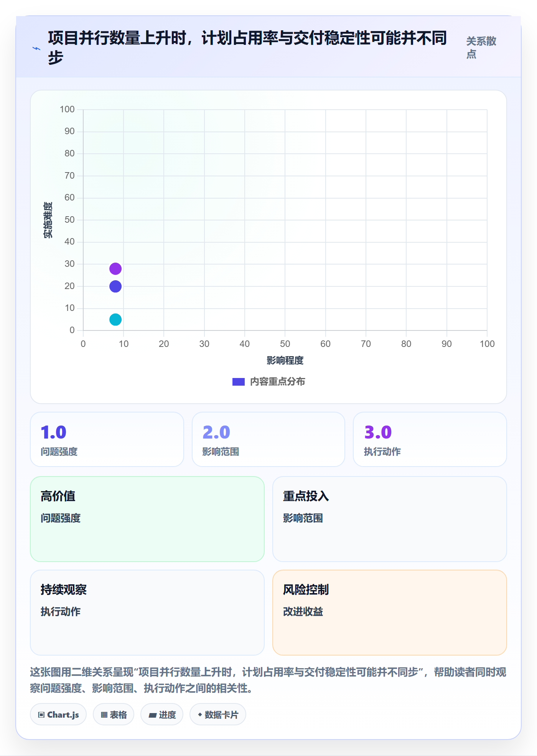This screenshot has height=756, width=537.
Task: Select the 进度 tag chip
Action: pos(162,715)
